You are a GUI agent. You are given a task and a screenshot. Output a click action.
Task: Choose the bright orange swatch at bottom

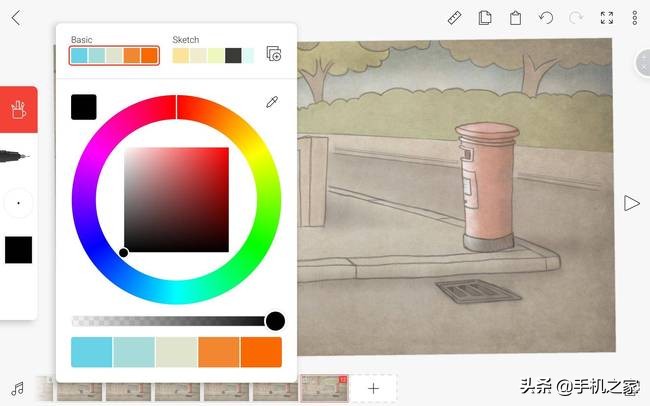coord(261,352)
